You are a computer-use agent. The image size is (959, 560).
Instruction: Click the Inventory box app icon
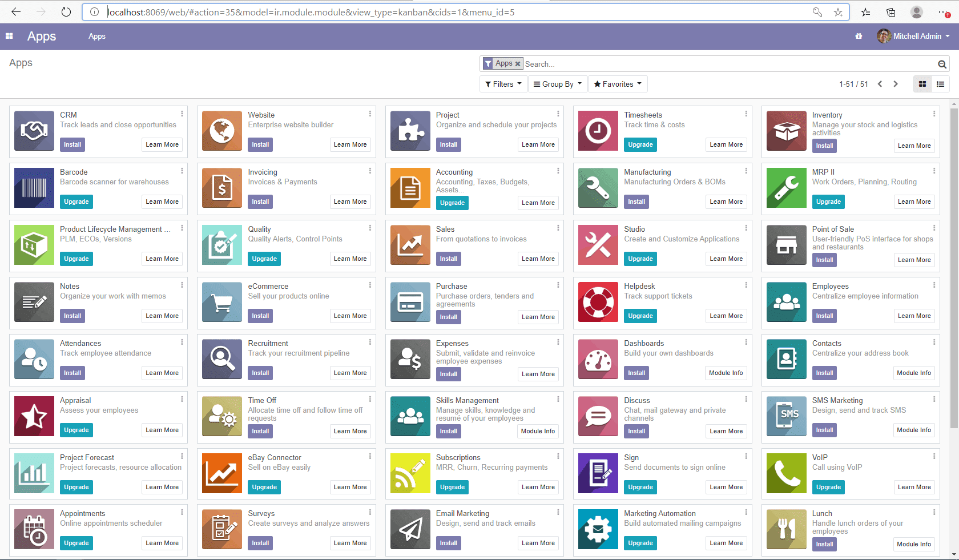click(x=786, y=131)
